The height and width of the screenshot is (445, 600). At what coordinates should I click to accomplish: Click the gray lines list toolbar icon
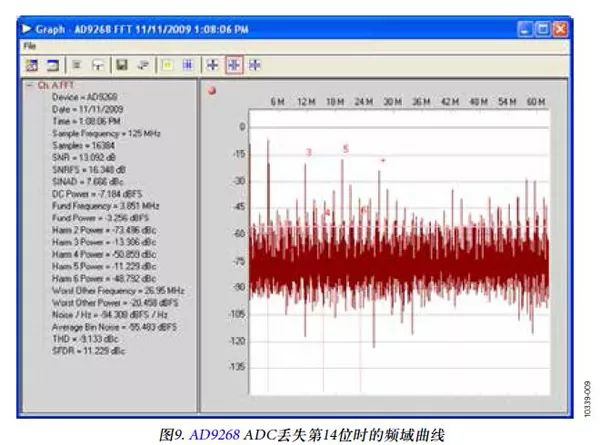[77, 65]
